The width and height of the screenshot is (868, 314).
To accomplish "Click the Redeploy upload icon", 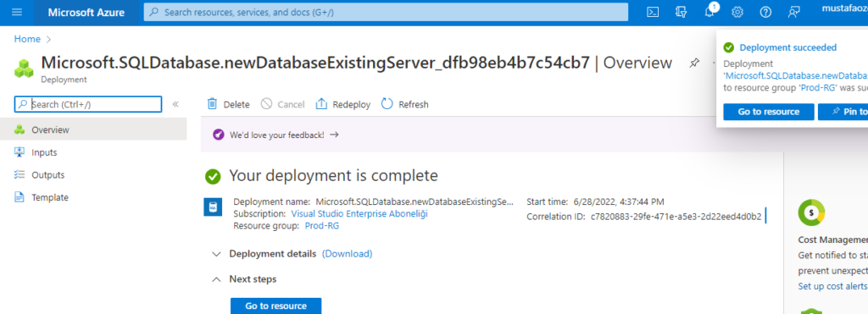I will point(321,104).
